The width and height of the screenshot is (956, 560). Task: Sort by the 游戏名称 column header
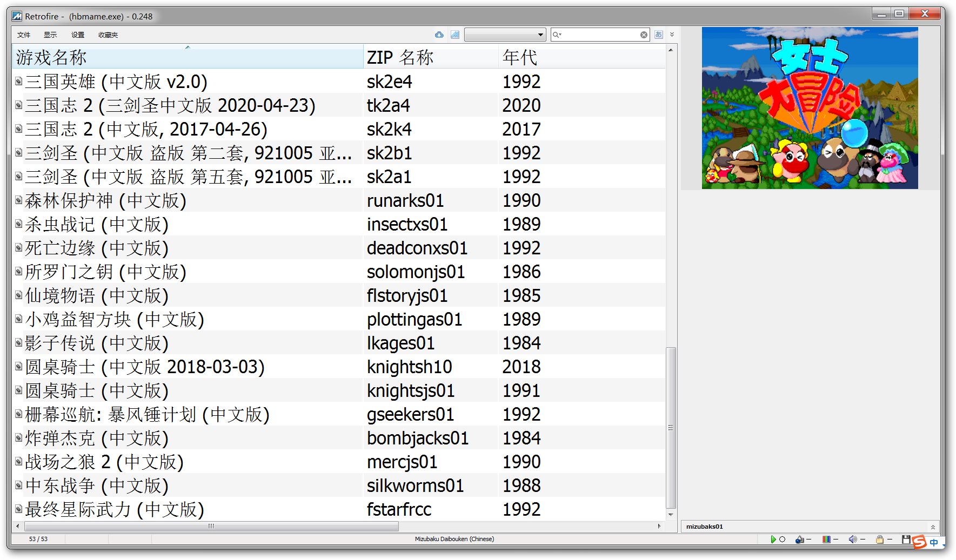coord(188,57)
